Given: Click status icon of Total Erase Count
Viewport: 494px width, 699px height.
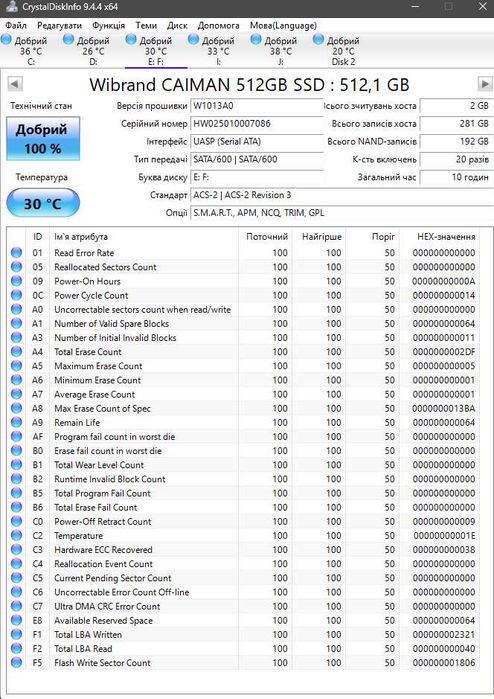Looking at the screenshot, I should click(x=16, y=352).
